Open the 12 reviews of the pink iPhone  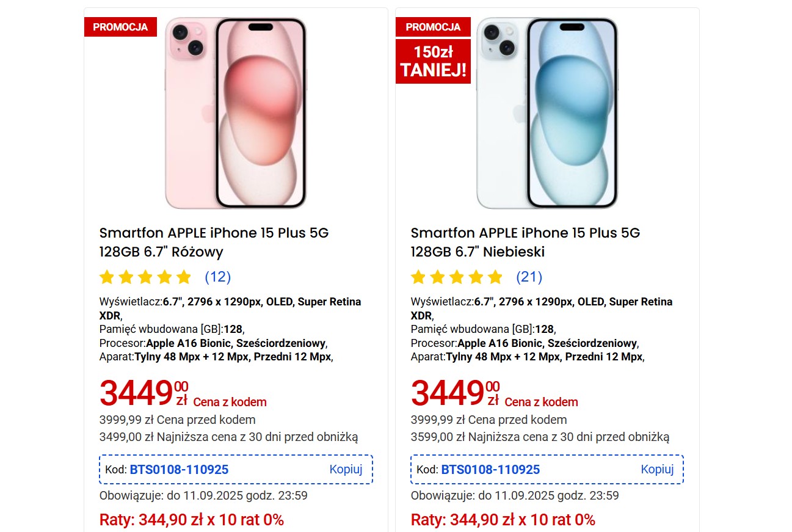tap(218, 277)
